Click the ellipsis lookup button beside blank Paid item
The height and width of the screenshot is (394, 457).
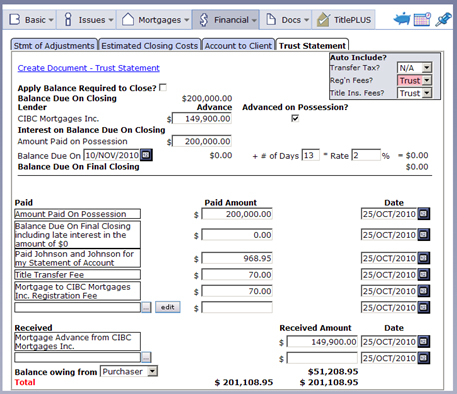(146, 307)
